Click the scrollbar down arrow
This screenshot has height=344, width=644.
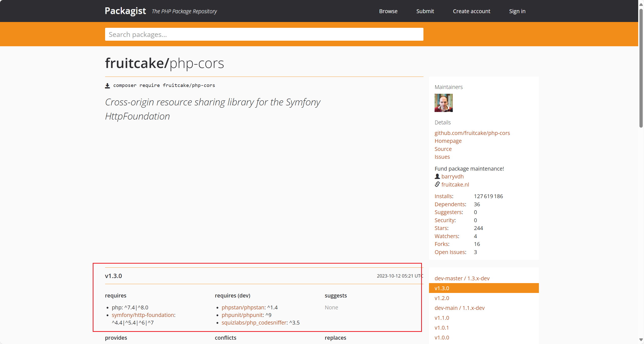pyautogui.click(x=641, y=340)
